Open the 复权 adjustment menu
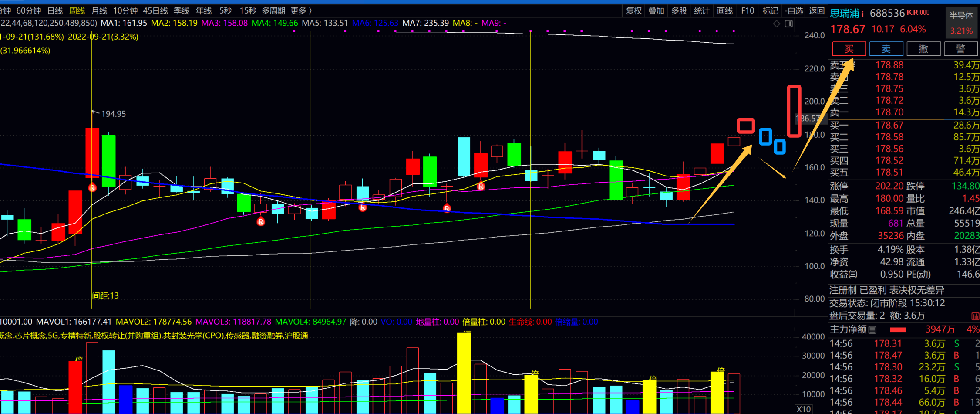Image resolution: width=980 pixels, height=414 pixels. pyautogui.click(x=634, y=11)
